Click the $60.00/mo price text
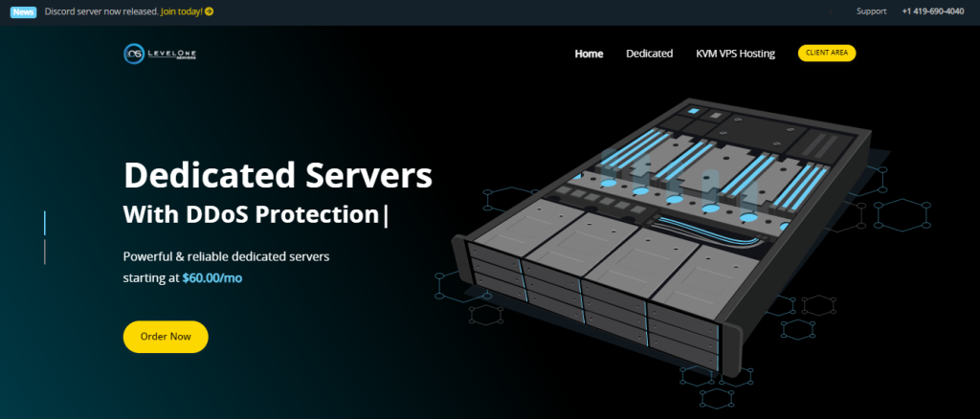The height and width of the screenshot is (419, 980). point(212,277)
